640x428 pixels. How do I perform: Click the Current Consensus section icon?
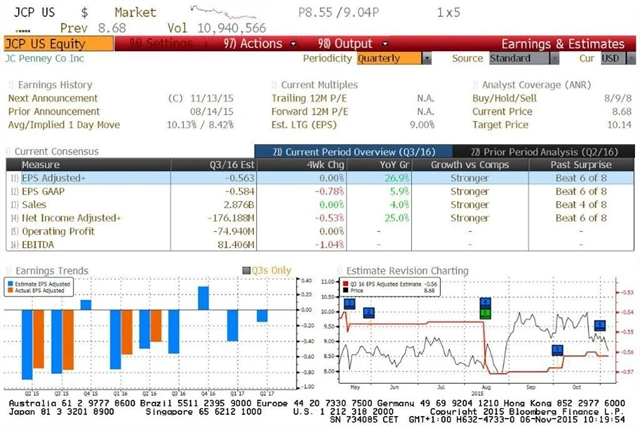click(x=10, y=150)
